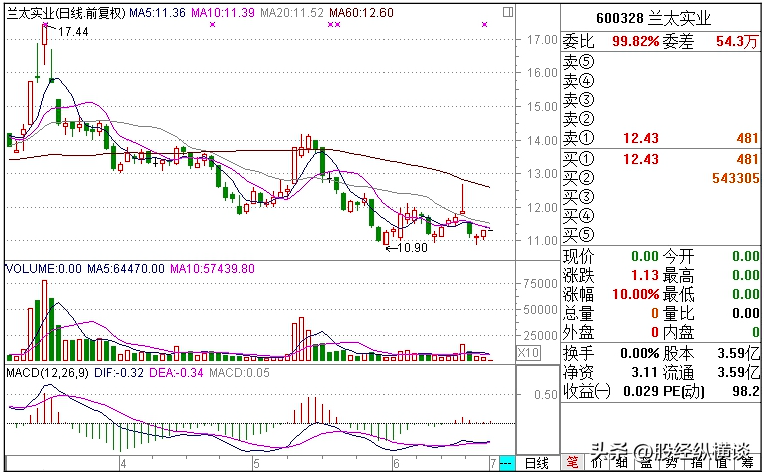The height and width of the screenshot is (475, 764).
Task: Click the X10 volume scale marker
Action: coord(528,353)
